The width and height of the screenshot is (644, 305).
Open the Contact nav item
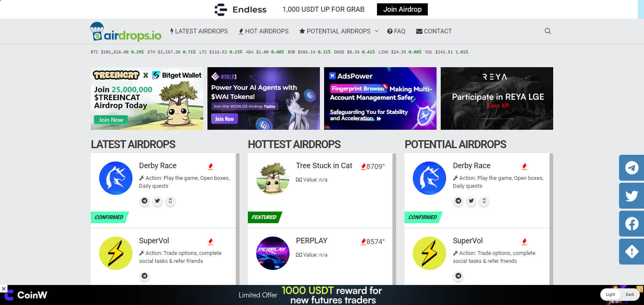pos(434,31)
